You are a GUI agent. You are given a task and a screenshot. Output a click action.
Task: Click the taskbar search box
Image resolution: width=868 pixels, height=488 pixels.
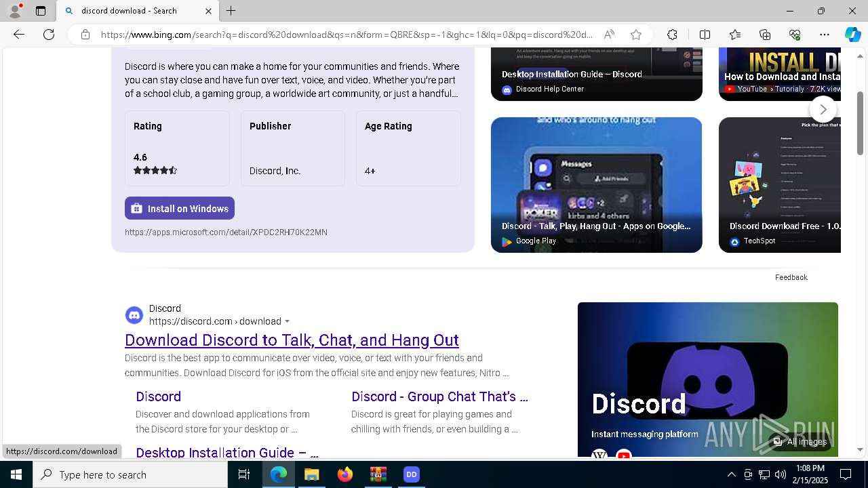(x=130, y=474)
